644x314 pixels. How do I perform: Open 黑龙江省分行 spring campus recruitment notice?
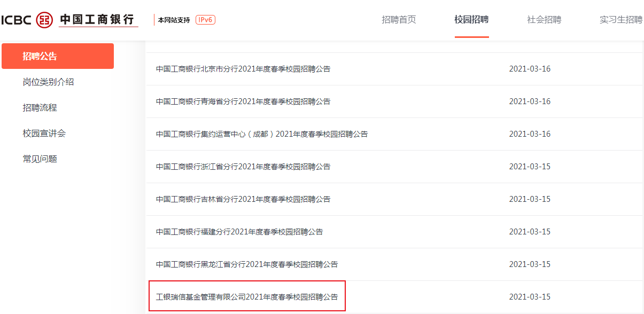tap(247, 264)
